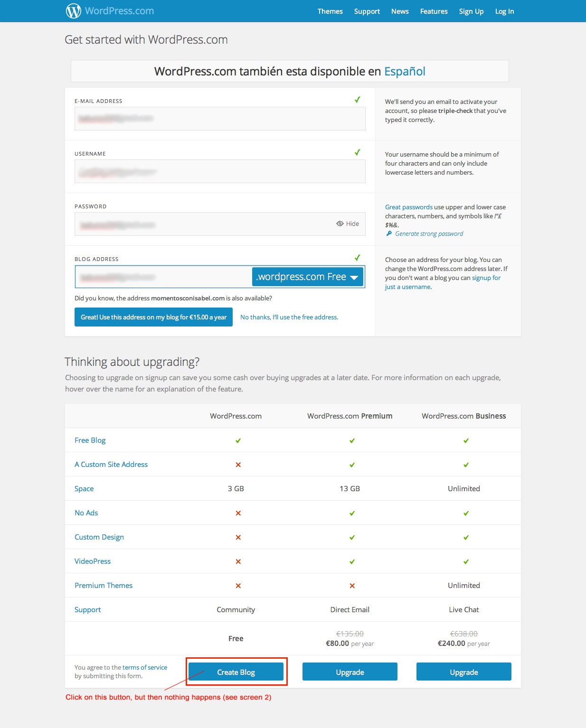Focus the E-mail Address field
The height and width of the screenshot is (728, 586).
pyautogui.click(x=220, y=119)
